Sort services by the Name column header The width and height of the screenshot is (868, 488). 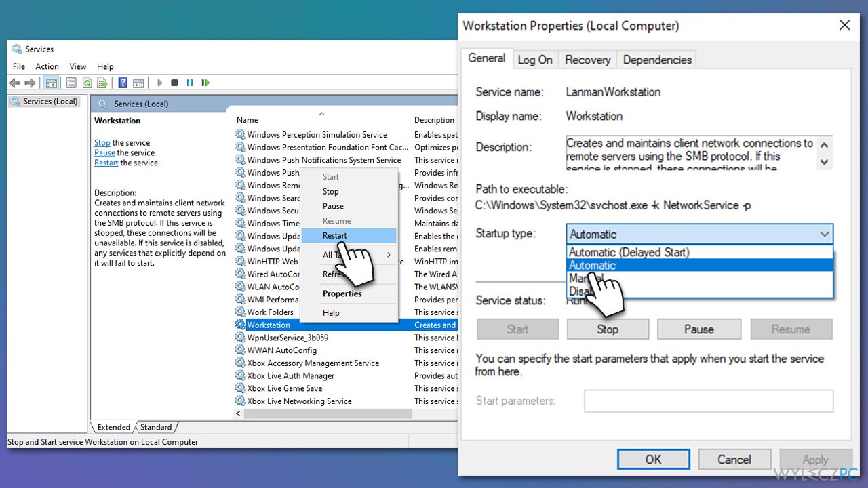click(321, 120)
